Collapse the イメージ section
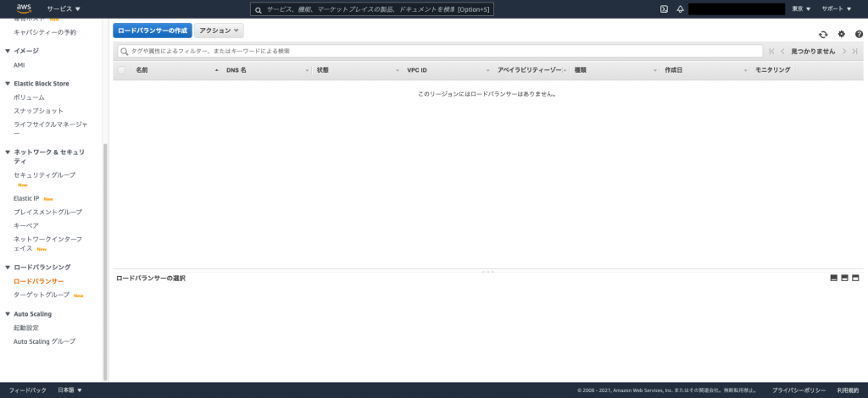 click(8, 51)
